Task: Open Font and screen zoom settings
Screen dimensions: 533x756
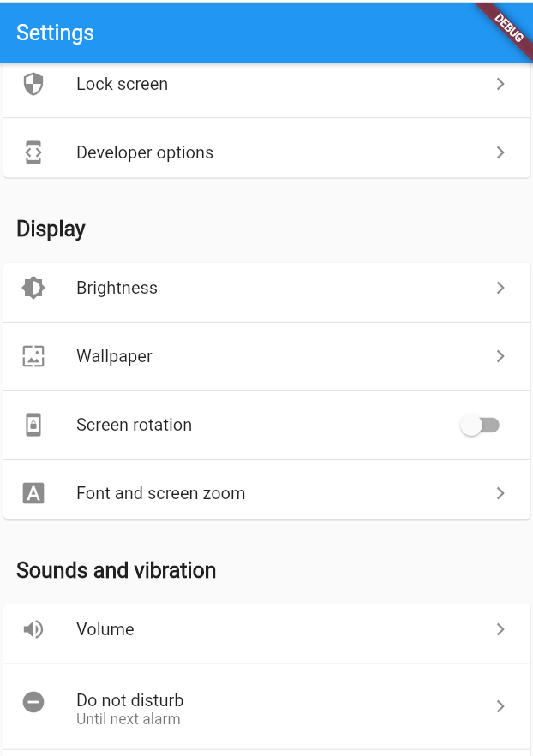Action: pyautogui.click(x=257, y=493)
